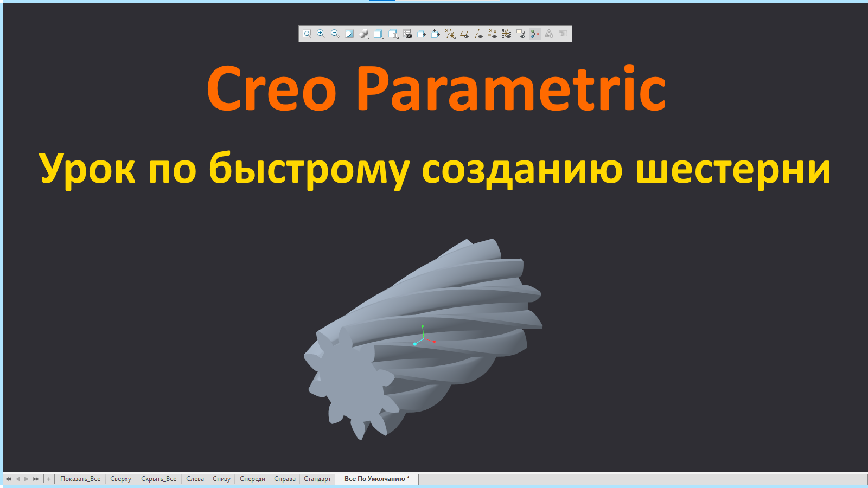The height and width of the screenshot is (488, 868).
Task: Add a new tab with plus button
Action: (49, 479)
